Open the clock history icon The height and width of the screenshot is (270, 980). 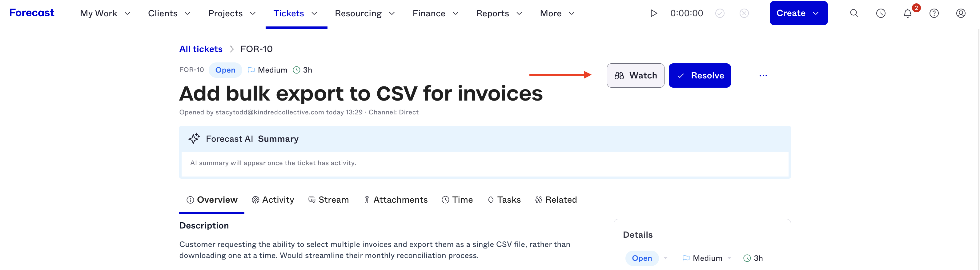point(881,13)
